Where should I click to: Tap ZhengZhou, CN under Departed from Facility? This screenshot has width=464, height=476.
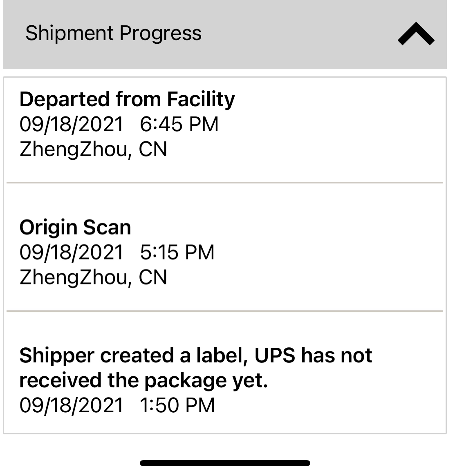pyautogui.click(x=93, y=149)
